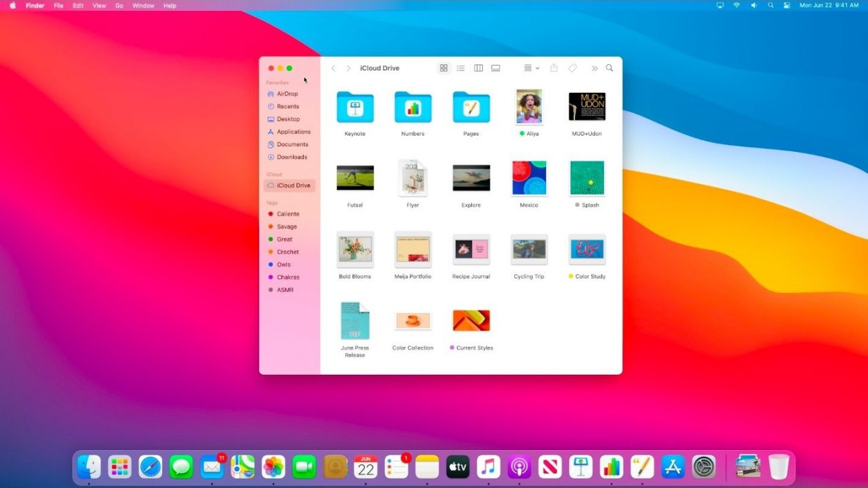The width and height of the screenshot is (868, 488).
Task: Select the Current Styles file
Action: (471, 321)
